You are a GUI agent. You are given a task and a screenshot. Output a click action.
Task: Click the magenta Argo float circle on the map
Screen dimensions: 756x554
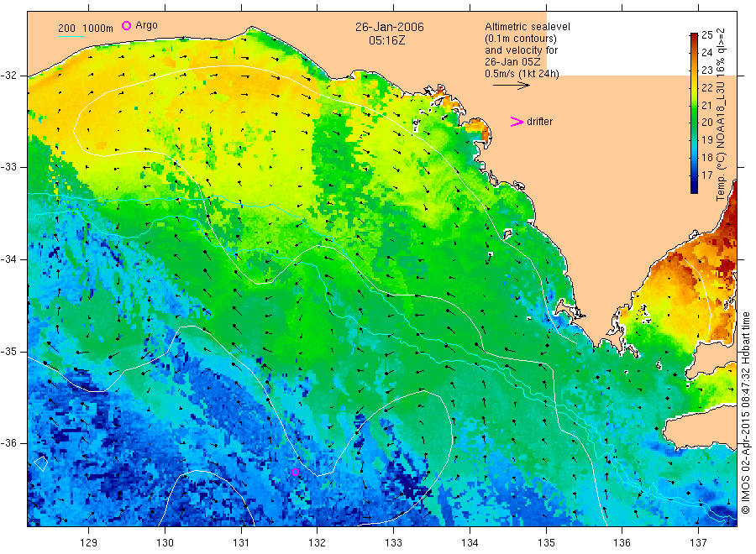click(295, 472)
